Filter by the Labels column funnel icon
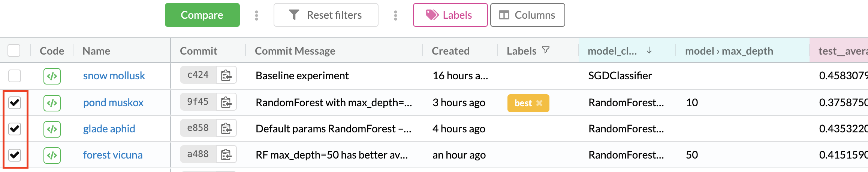The height and width of the screenshot is (172, 868). pos(546,50)
